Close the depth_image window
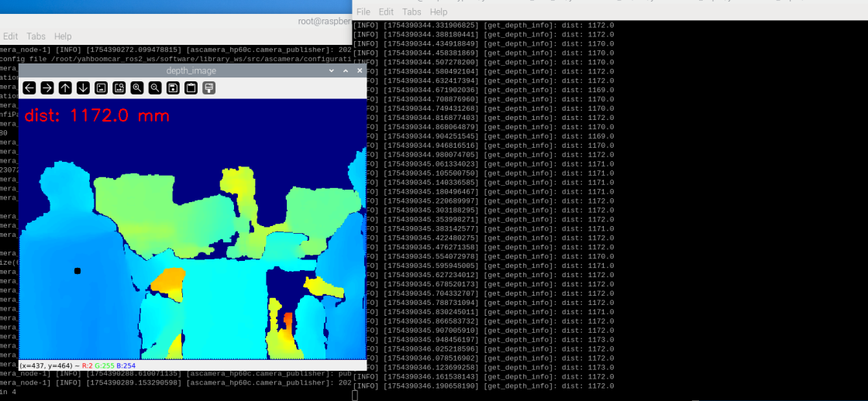The image size is (868, 401). pyautogui.click(x=360, y=70)
